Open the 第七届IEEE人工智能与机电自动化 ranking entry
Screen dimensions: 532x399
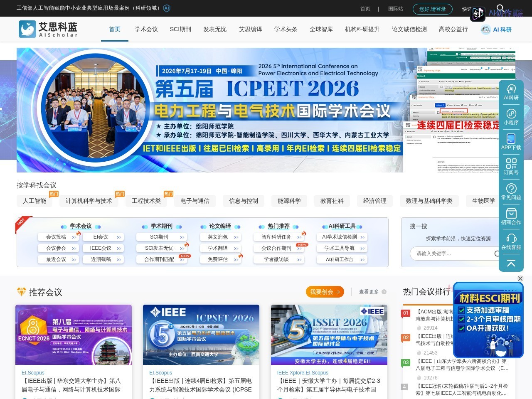(x=462, y=389)
